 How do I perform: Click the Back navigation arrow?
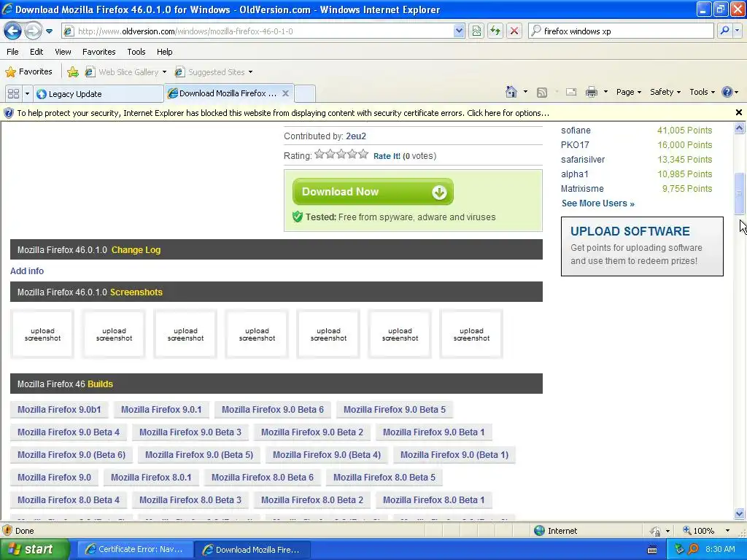tap(13, 31)
